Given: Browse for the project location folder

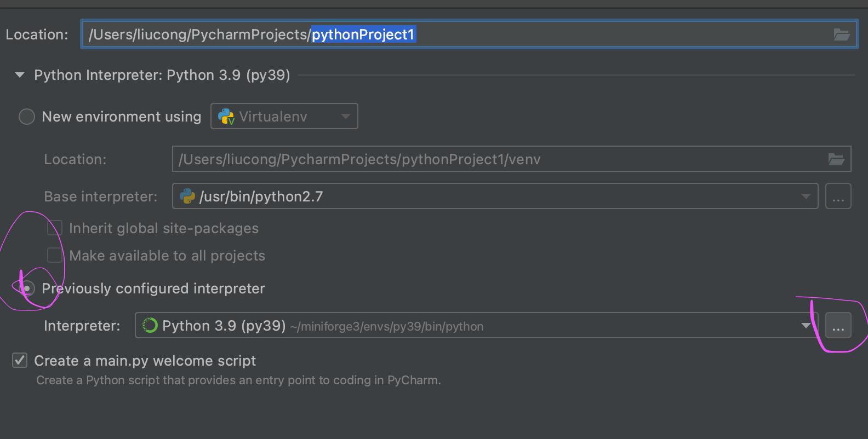Looking at the screenshot, I should [x=841, y=35].
